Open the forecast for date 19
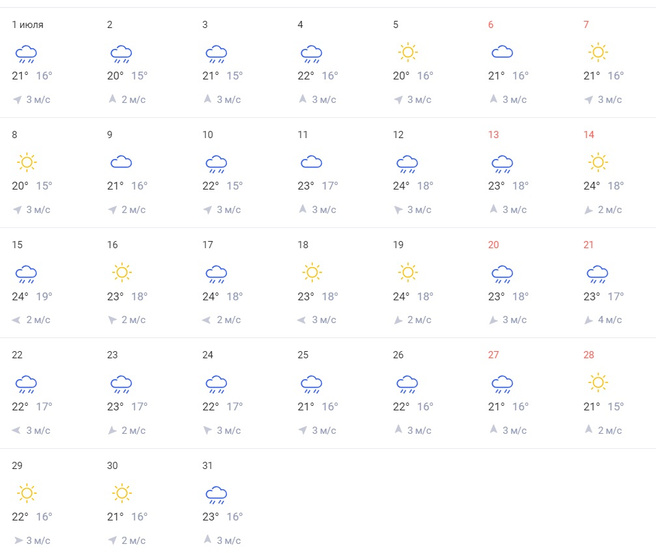Viewport: 656px width, 555px height. (398, 244)
